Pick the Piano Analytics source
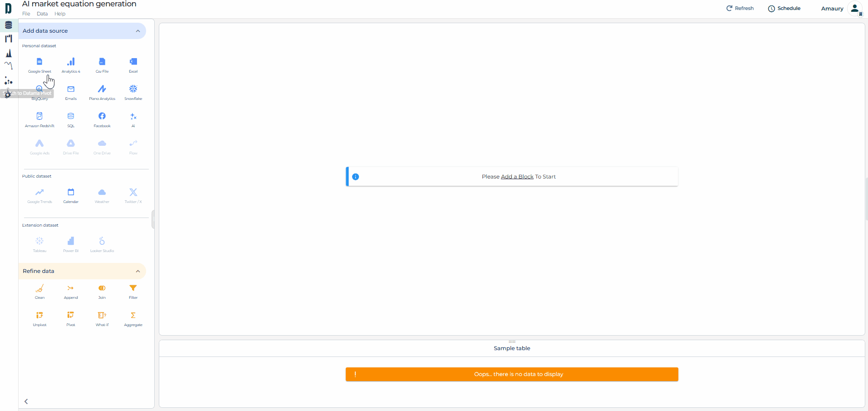This screenshot has width=868, height=411. pyautogui.click(x=102, y=89)
